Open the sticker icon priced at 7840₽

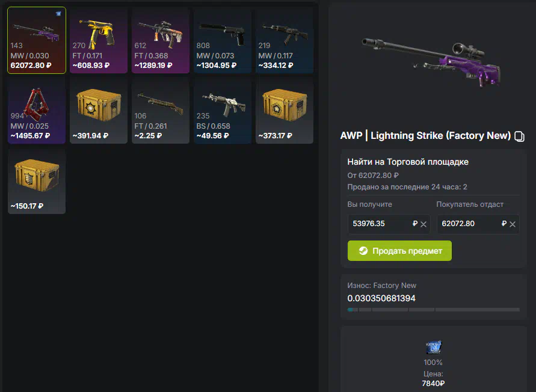point(434,348)
